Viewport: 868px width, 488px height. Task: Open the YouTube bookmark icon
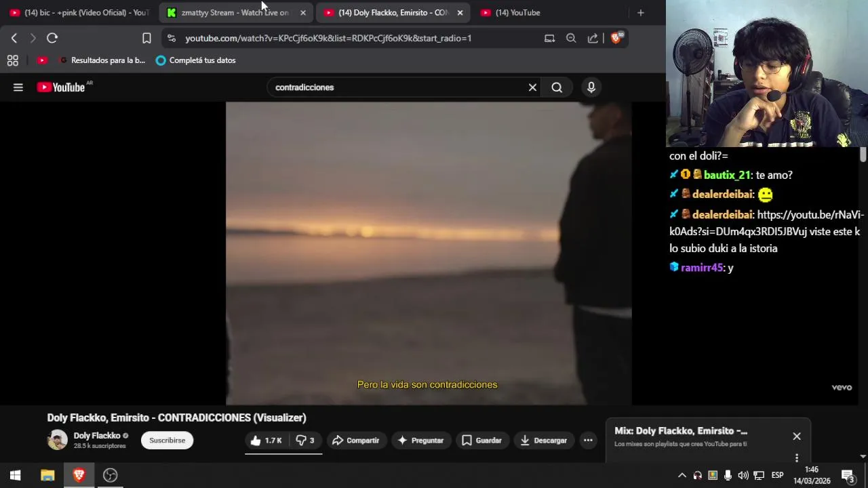(42, 60)
